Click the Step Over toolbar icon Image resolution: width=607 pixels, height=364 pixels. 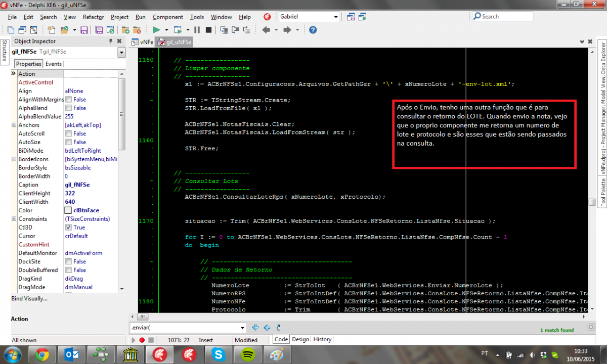pos(236,30)
